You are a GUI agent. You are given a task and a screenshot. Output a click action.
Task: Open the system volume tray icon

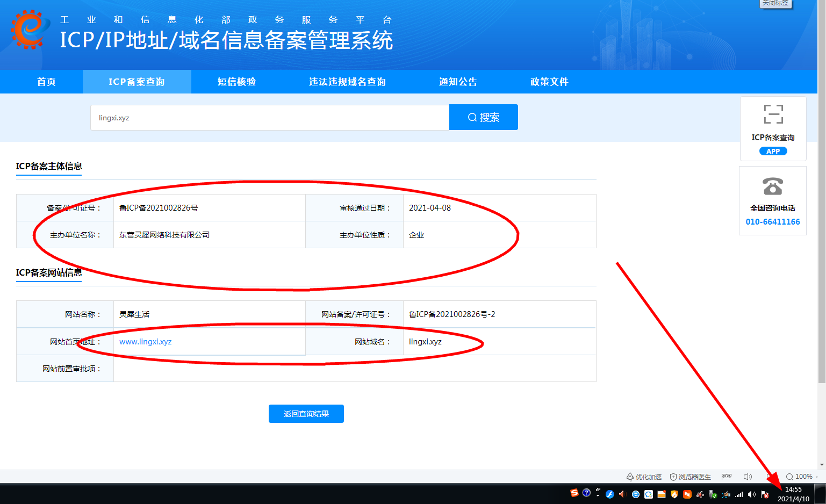(x=752, y=494)
